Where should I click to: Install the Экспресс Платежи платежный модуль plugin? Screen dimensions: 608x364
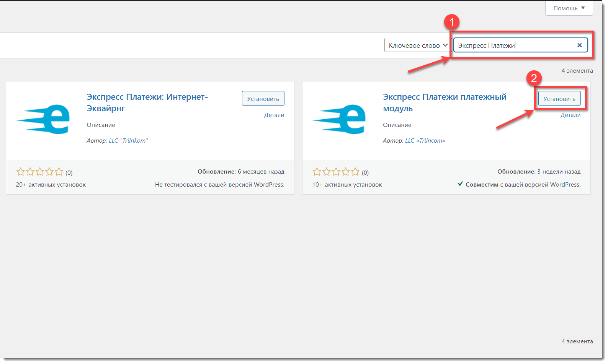[x=559, y=99]
